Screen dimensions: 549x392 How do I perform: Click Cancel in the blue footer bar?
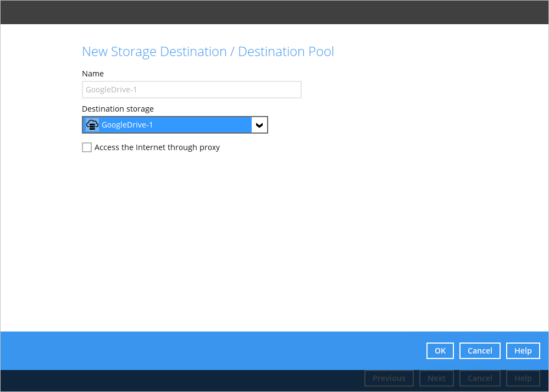(x=480, y=351)
